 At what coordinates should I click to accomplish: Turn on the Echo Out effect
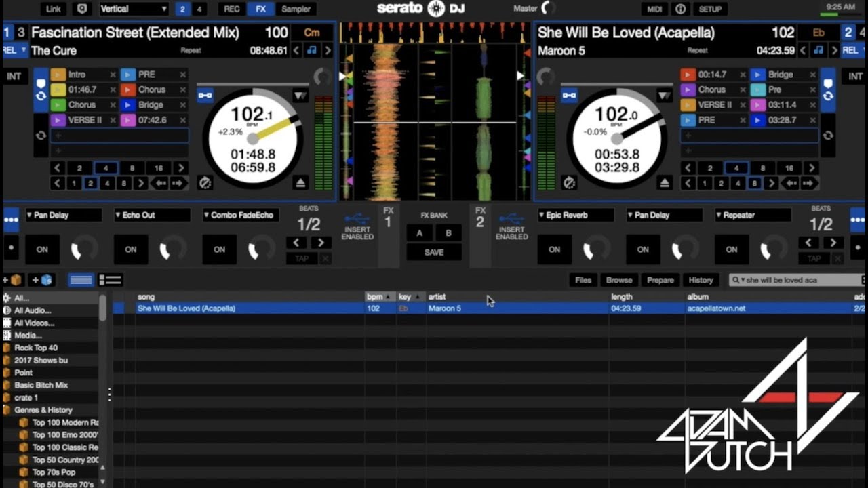[x=131, y=249]
